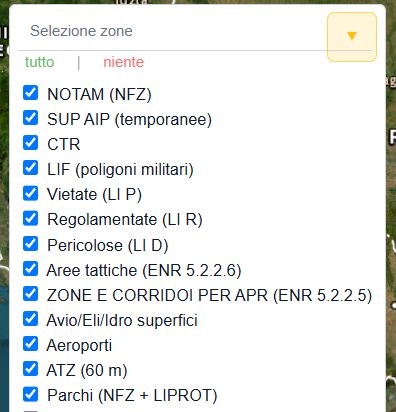Uncheck LIF (poligoni militari)
396x412 pixels.
pyautogui.click(x=30, y=168)
